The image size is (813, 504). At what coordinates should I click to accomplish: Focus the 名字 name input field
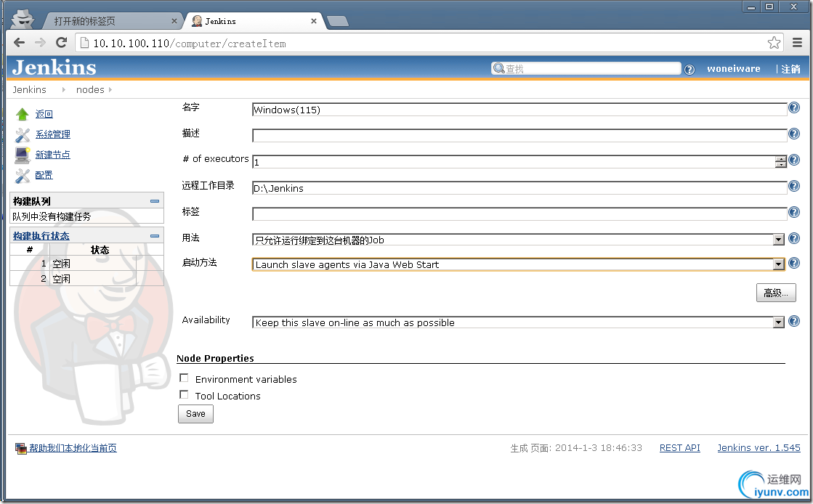pos(519,110)
